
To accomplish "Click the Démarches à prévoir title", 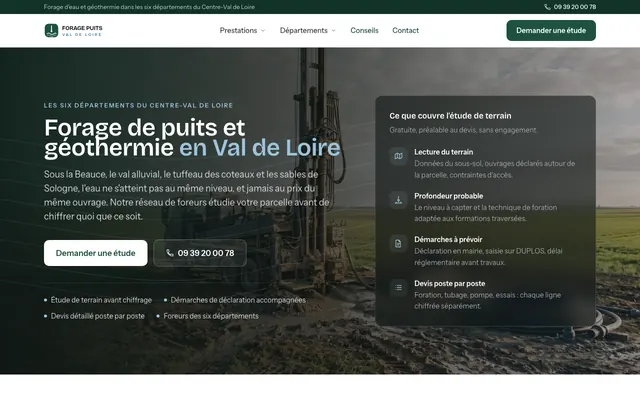I will [448, 240].
